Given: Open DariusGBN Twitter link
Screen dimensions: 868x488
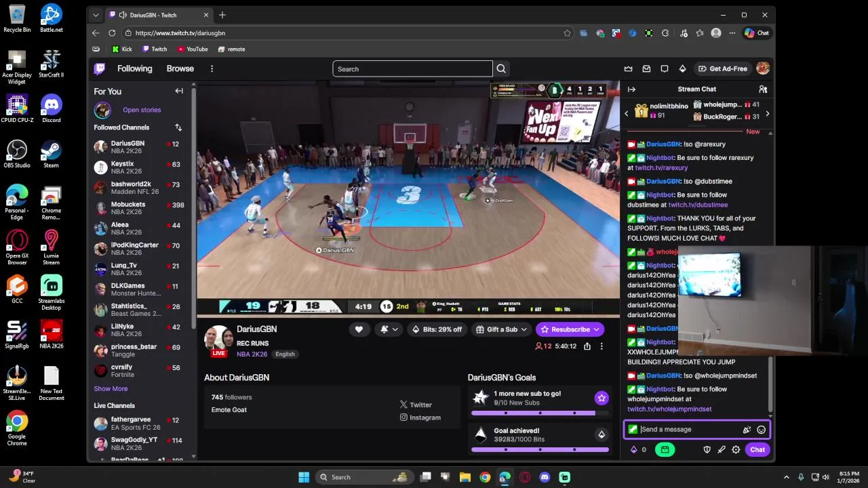Looking at the screenshot, I should pos(416,405).
